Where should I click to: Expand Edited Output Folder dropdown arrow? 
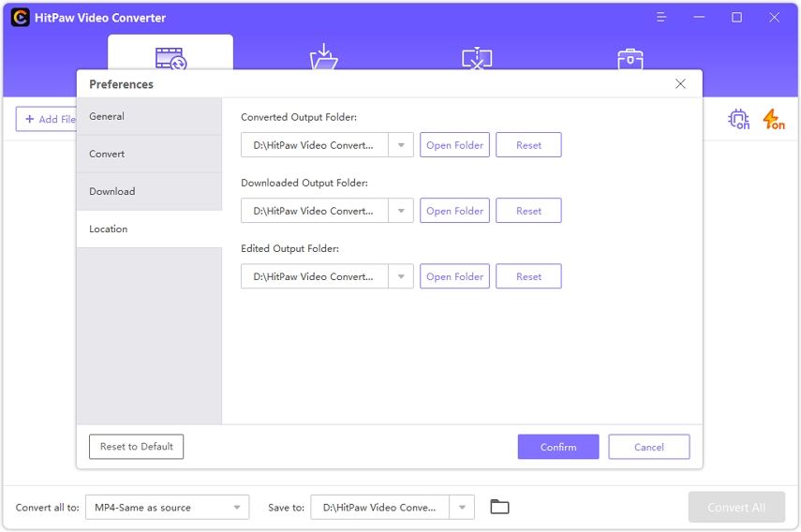401,276
